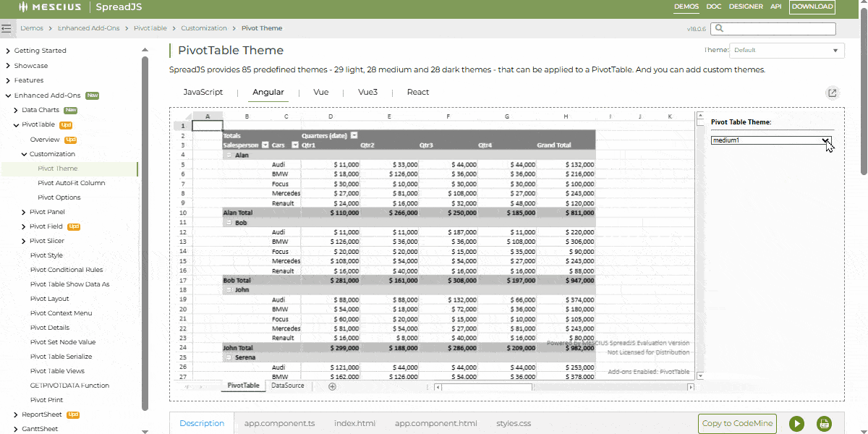Open the API link in header
The width and height of the screenshot is (868, 434).
[x=775, y=7]
